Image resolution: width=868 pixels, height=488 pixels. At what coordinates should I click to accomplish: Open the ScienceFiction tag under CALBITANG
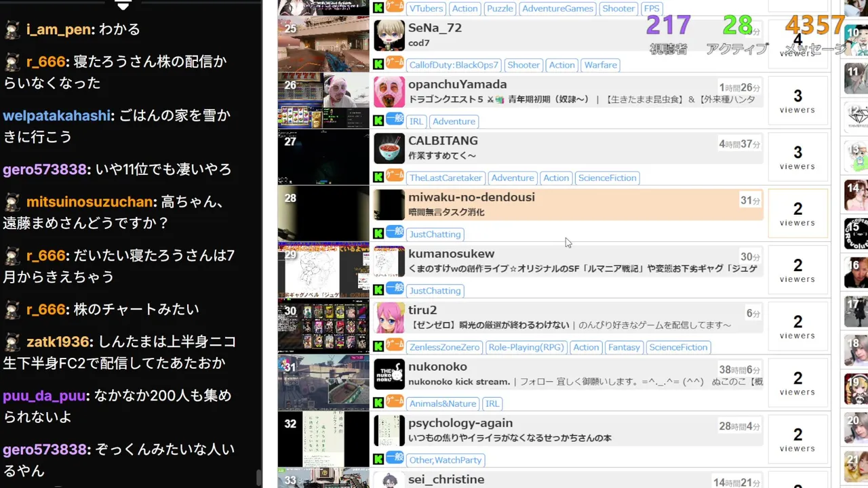607,178
